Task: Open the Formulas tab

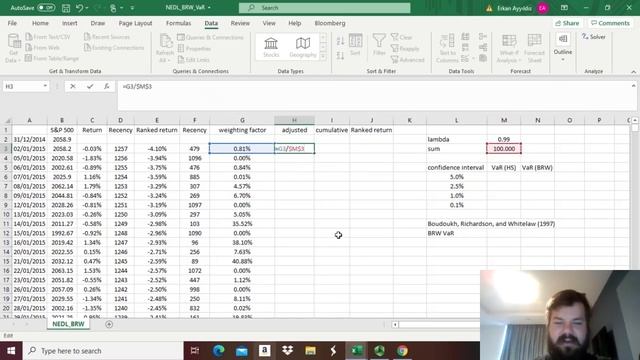Action: pyautogui.click(x=178, y=23)
